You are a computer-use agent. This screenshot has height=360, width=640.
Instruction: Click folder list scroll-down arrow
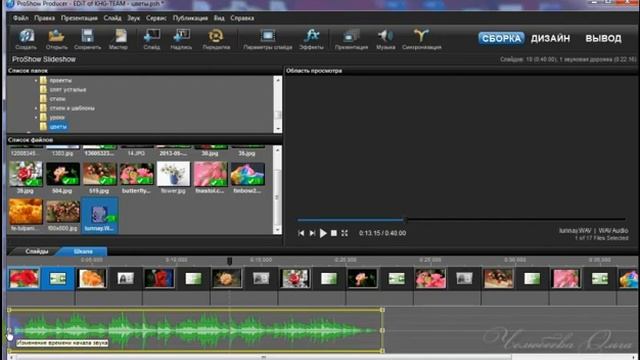(x=278, y=129)
